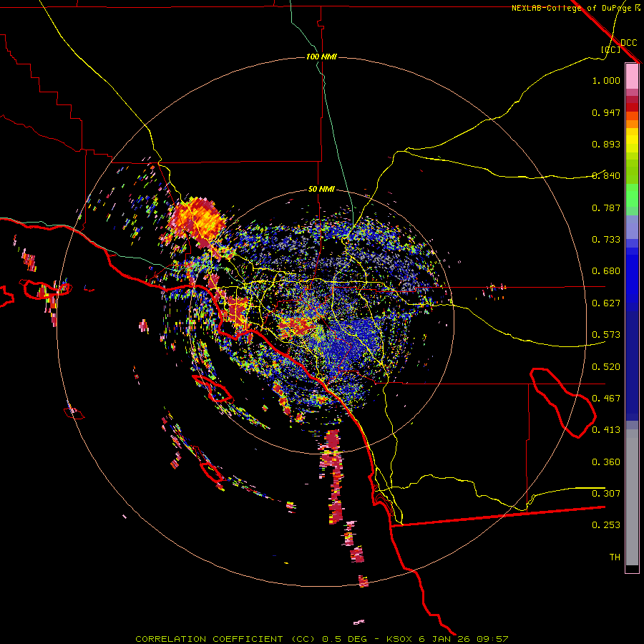Screen dimensions: 644x644
Task: Select the 0.573 scale value
Action: click(x=606, y=335)
